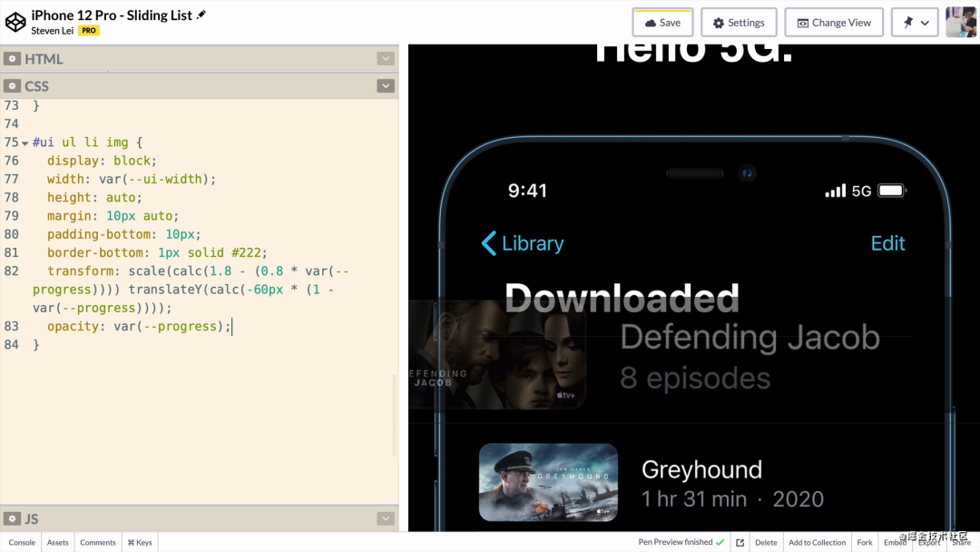980x552 pixels.
Task: Click Add to Collection
Action: click(x=817, y=542)
